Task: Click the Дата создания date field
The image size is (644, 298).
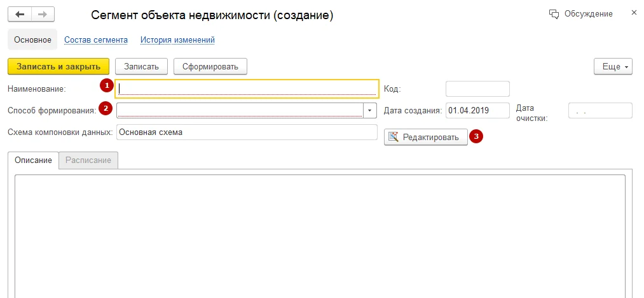Action: [477, 110]
